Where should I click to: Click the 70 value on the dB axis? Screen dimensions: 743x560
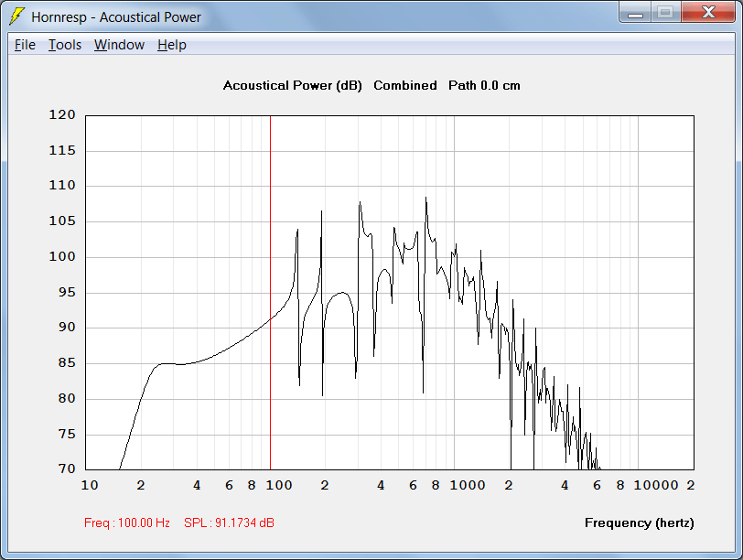point(67,468)
